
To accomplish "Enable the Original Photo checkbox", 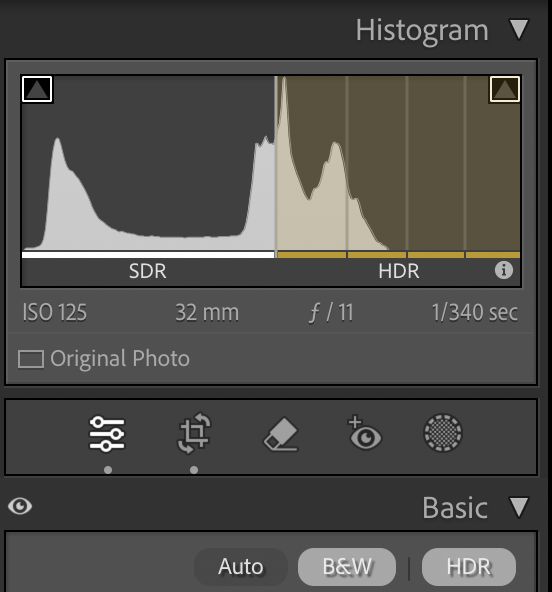I will point(31,359).
